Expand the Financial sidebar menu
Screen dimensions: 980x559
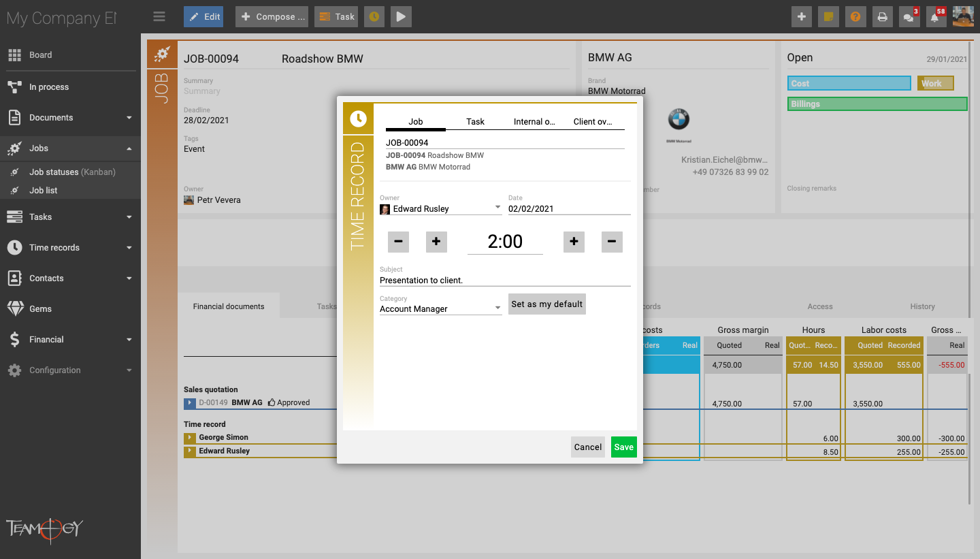click(70, 340)
